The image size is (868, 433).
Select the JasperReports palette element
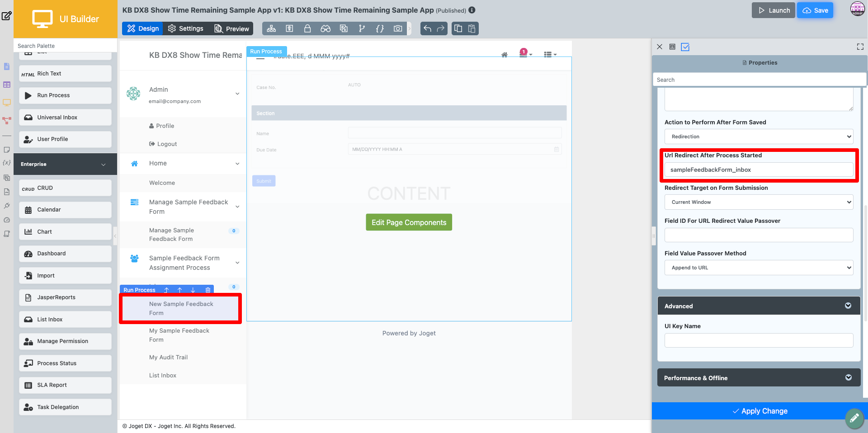(65, 297)
